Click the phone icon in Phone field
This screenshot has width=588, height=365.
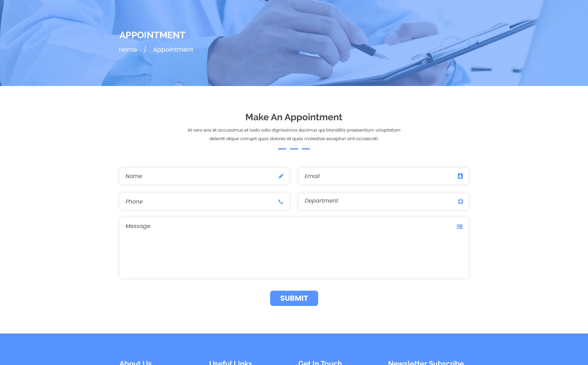pyautogui.click(x=281, y=201)
